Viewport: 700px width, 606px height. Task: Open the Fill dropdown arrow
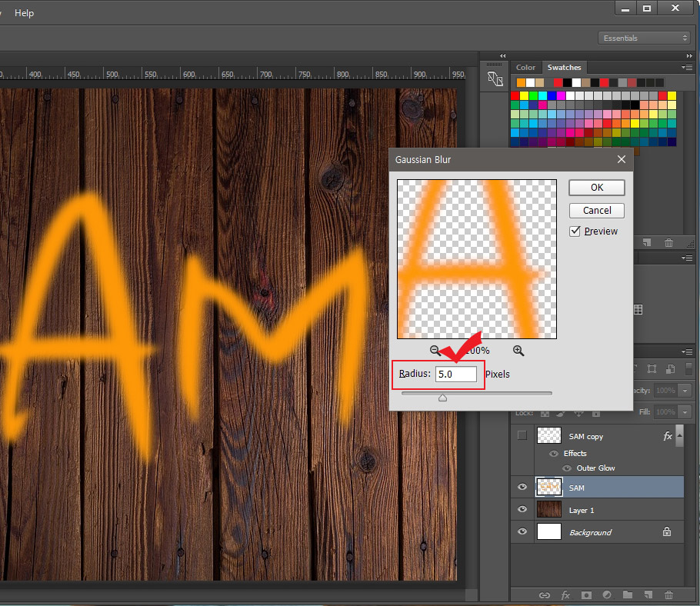point(685,411)
